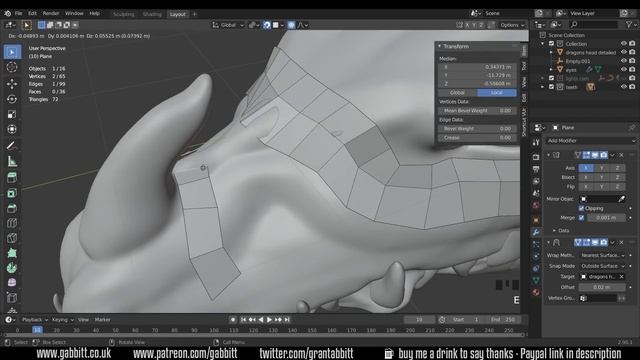This screenshot has height=360, width=640.
Task: Adjust Mean Bevel Weight slider
Action: click(477, 111)
